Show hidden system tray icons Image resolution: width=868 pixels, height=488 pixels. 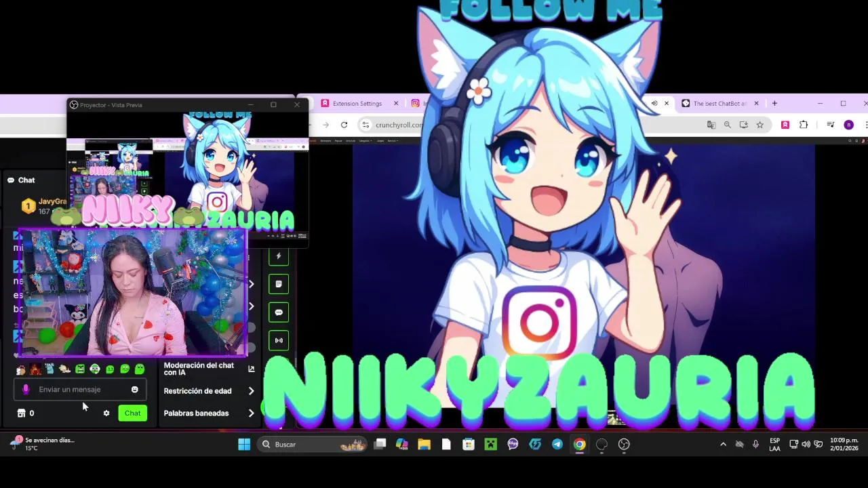click(x=723, y=445)
